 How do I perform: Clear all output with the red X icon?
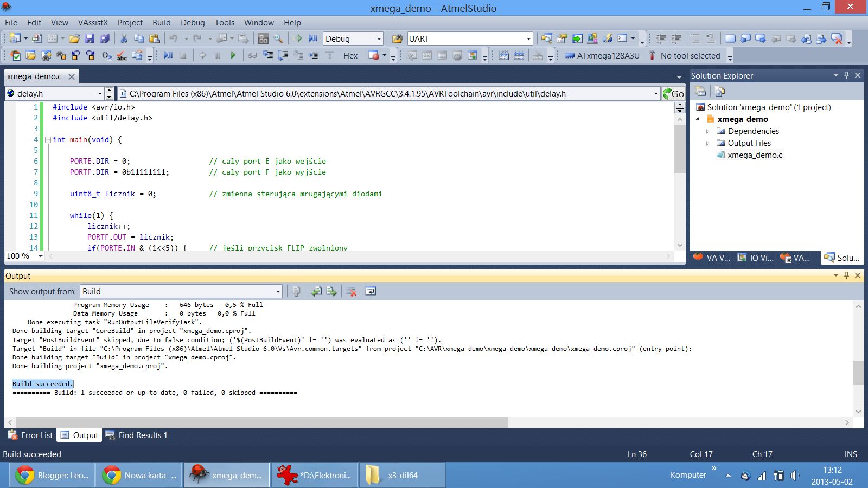351,291
